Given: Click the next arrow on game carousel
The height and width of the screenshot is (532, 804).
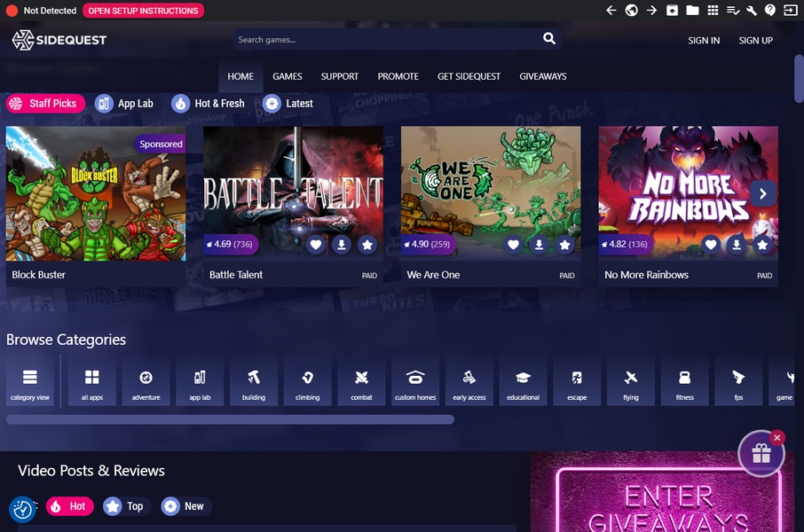Looking at the screenshot, I should [x=763, y=193].
